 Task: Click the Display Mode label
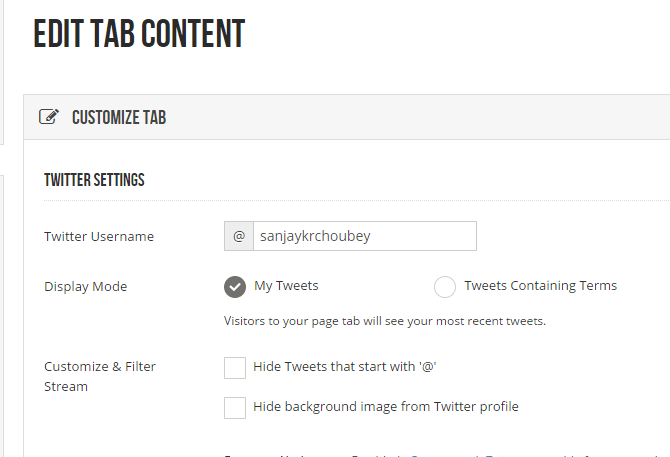tap(86, 287)
